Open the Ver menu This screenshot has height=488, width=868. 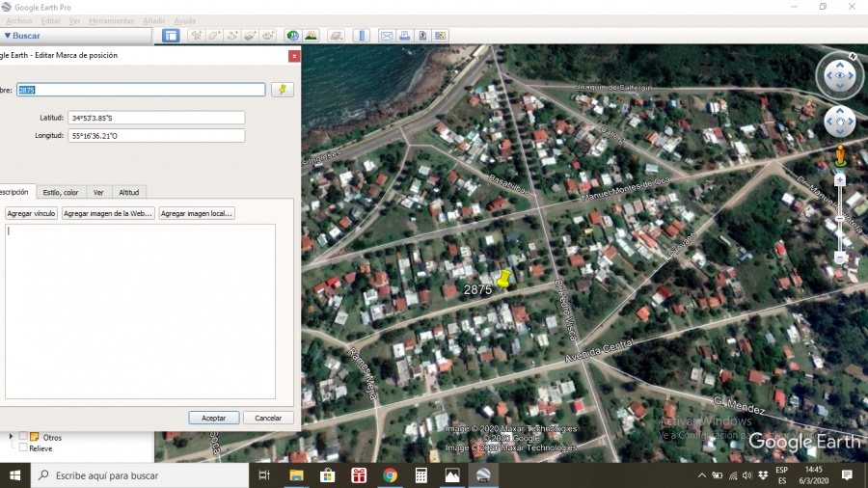click(x=74, y=21)
